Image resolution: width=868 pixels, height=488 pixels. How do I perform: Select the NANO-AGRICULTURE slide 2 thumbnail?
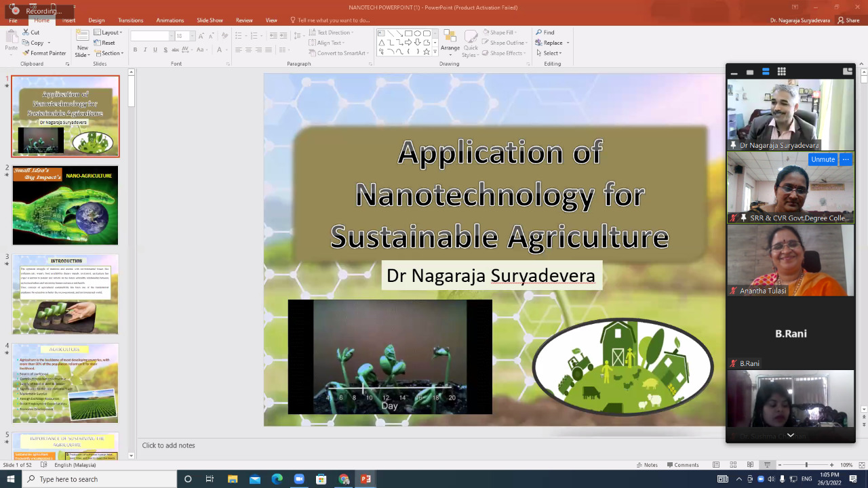pos(65,205)
